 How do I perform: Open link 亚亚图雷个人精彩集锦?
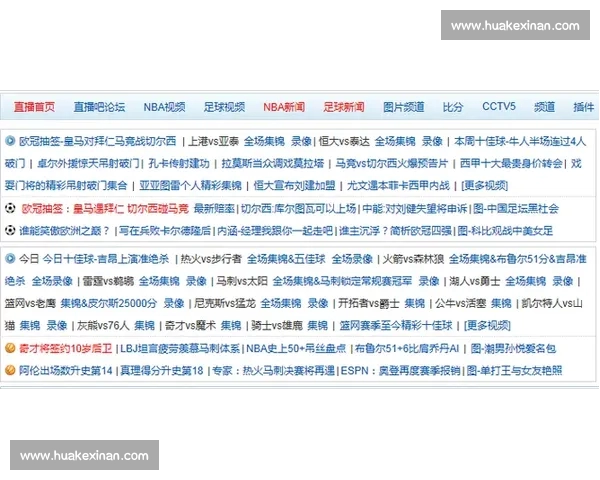click(x=191, y=186)
